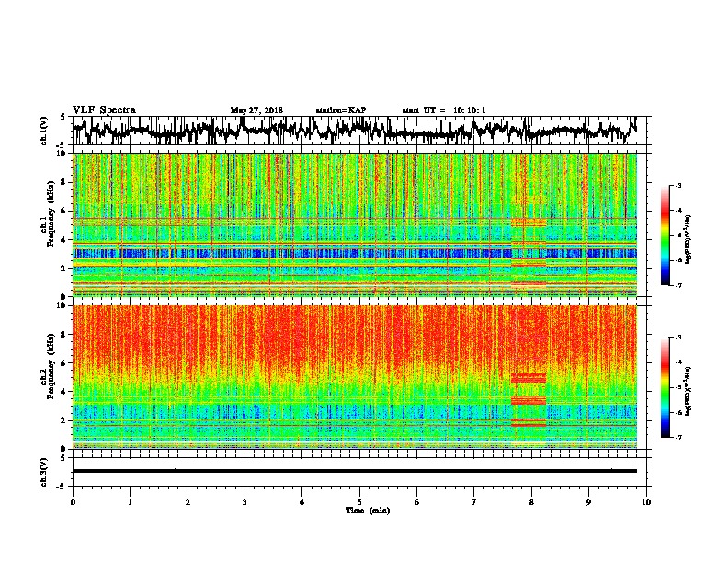Viewport: 728px width, 563px height.
Task: Click the time axis tick label "3"
Action: pyautogui.click(x=245, y=502)
